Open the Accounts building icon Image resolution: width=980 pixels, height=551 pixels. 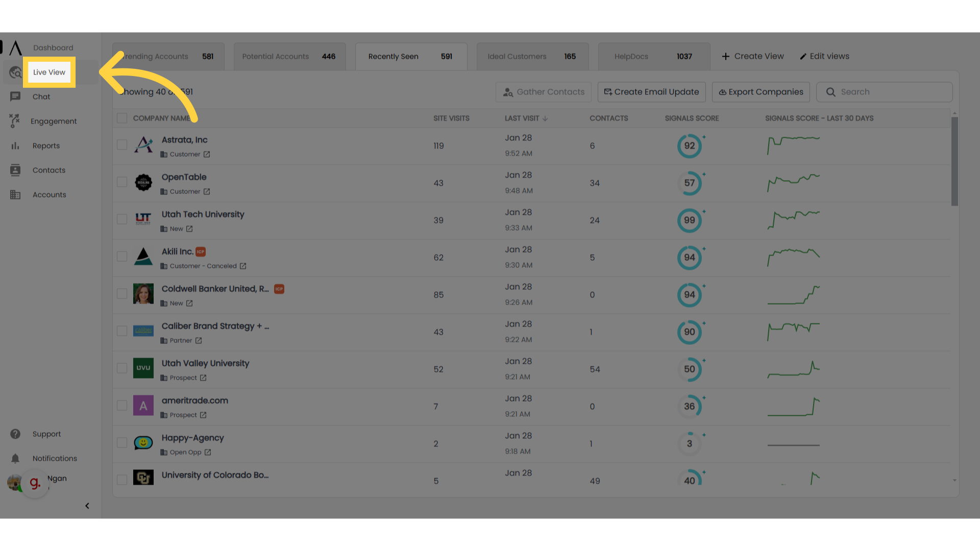coord(15,194)
